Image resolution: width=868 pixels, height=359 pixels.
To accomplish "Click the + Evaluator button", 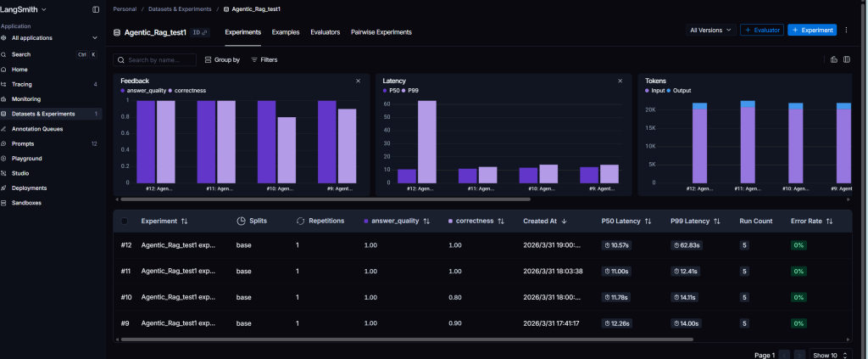I will tap(762, 30).
